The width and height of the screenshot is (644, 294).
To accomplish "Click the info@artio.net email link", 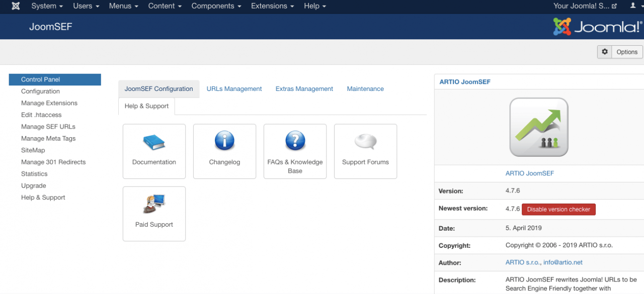I will [x=562, y=262].
